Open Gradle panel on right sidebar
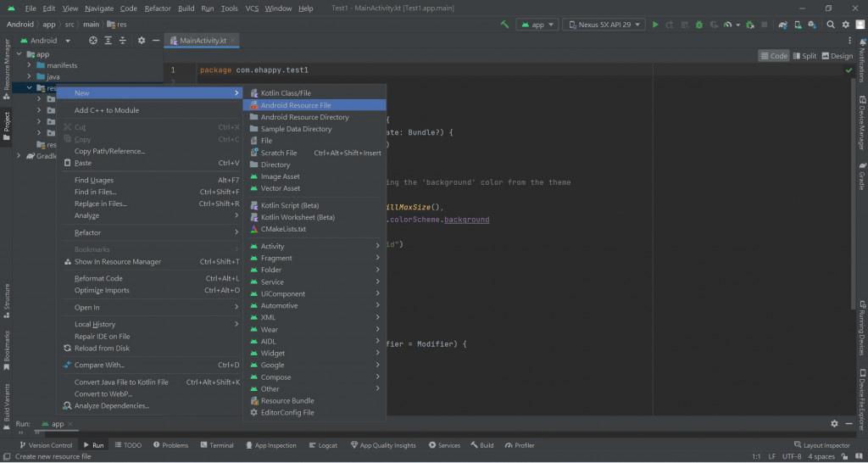Image resolution: width=868 pixels, height=463 pixels. (862, 176)
